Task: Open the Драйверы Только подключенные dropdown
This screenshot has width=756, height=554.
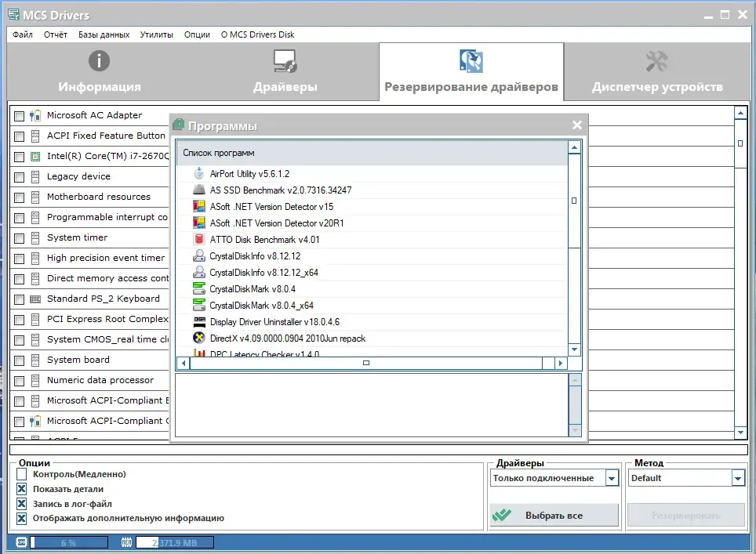Action: click(612, 478)
